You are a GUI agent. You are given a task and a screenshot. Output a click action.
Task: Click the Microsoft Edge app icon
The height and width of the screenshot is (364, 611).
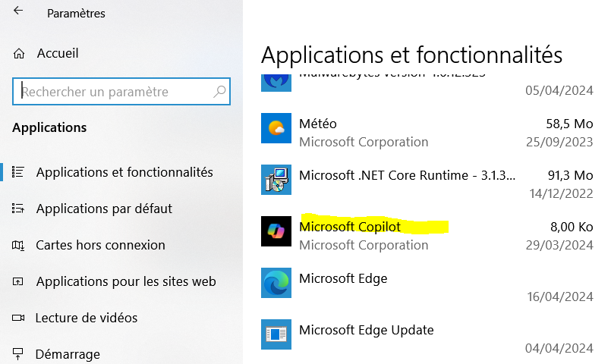coord(276,283)
